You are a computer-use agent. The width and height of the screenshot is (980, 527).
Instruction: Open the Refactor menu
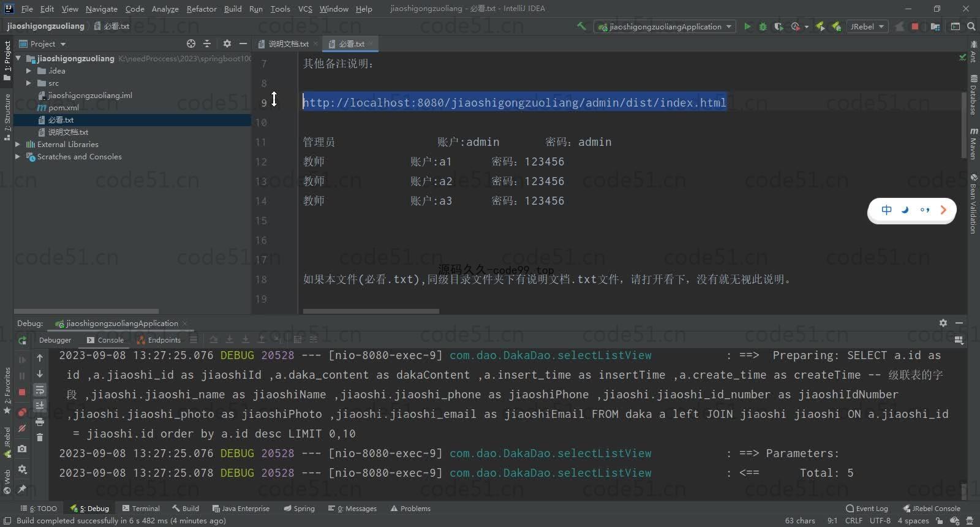pyautogui.click(x=202, y=9)
